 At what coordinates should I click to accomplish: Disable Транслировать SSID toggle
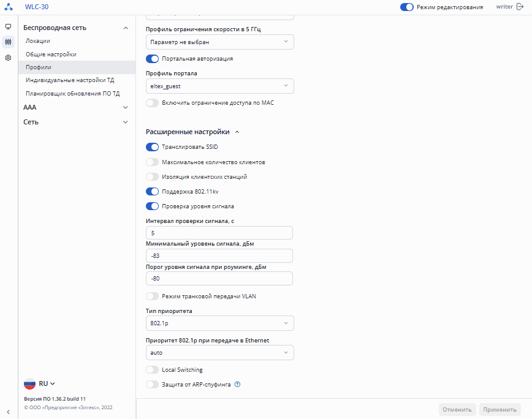pyautogui.click(x=152, y=147)
